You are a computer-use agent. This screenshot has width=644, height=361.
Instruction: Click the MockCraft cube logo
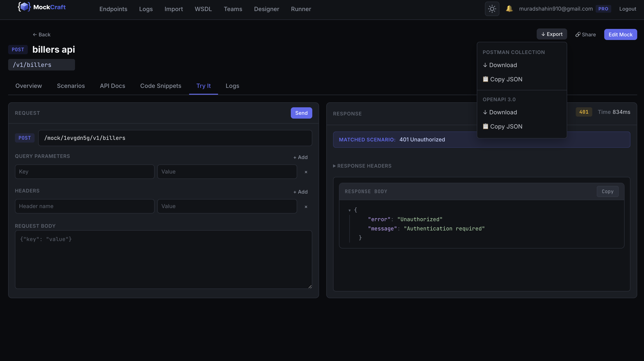(x=24, y=7)
